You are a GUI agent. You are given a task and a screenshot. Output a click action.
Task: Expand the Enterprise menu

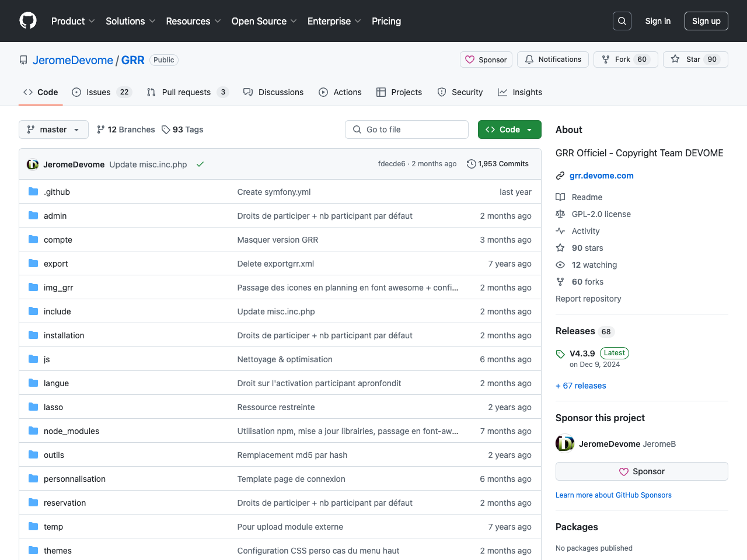pos(334,21)
